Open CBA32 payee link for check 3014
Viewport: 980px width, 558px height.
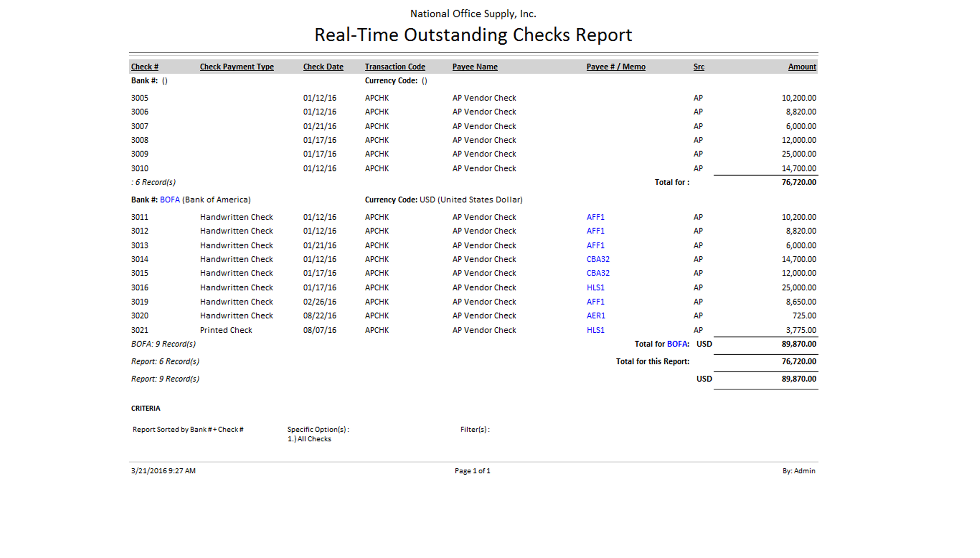(598, 259)
